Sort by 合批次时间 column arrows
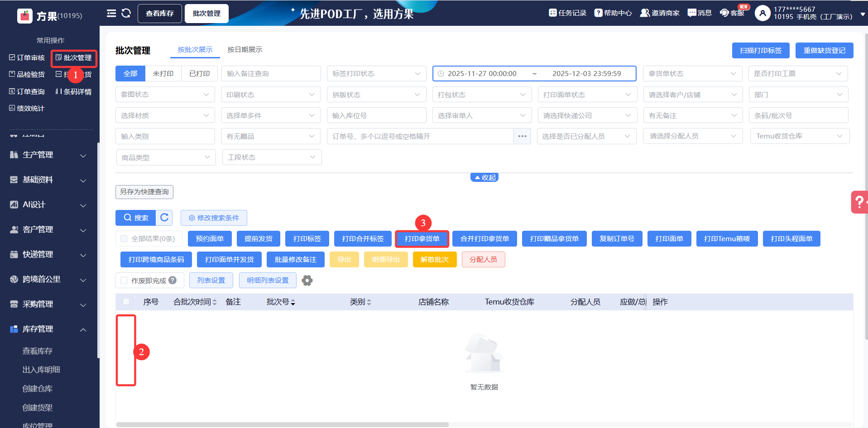 coord(215,302)
